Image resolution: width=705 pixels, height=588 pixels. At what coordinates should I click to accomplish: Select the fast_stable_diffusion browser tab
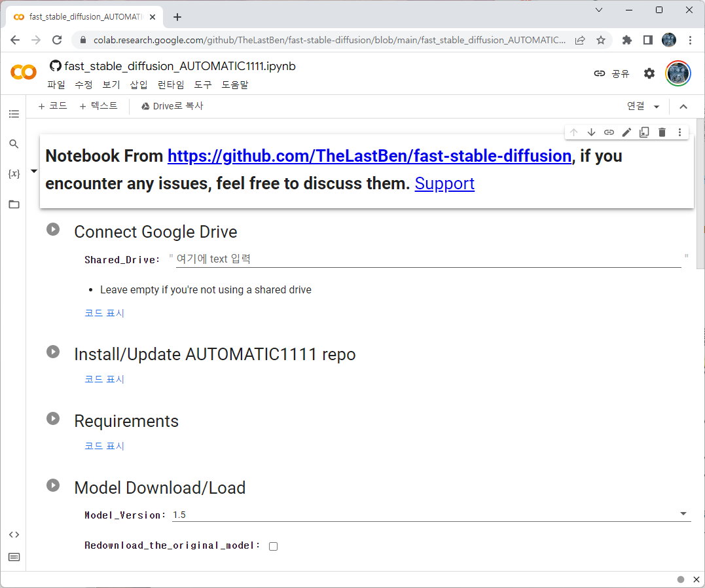pyautogui.click(x=84, y=16)
